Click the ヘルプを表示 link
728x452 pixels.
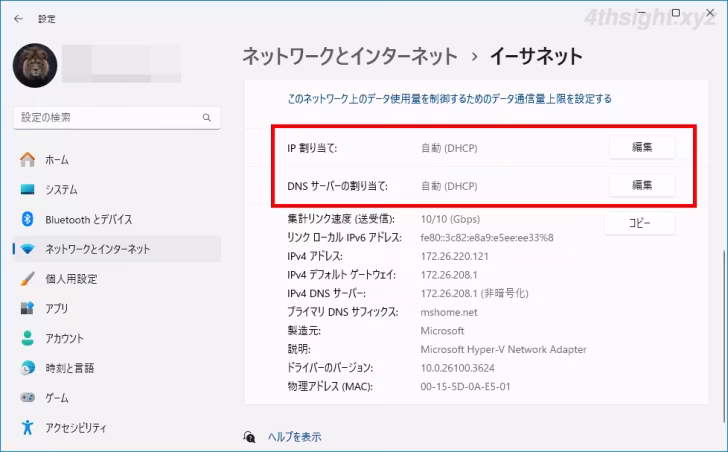(294, 437)
